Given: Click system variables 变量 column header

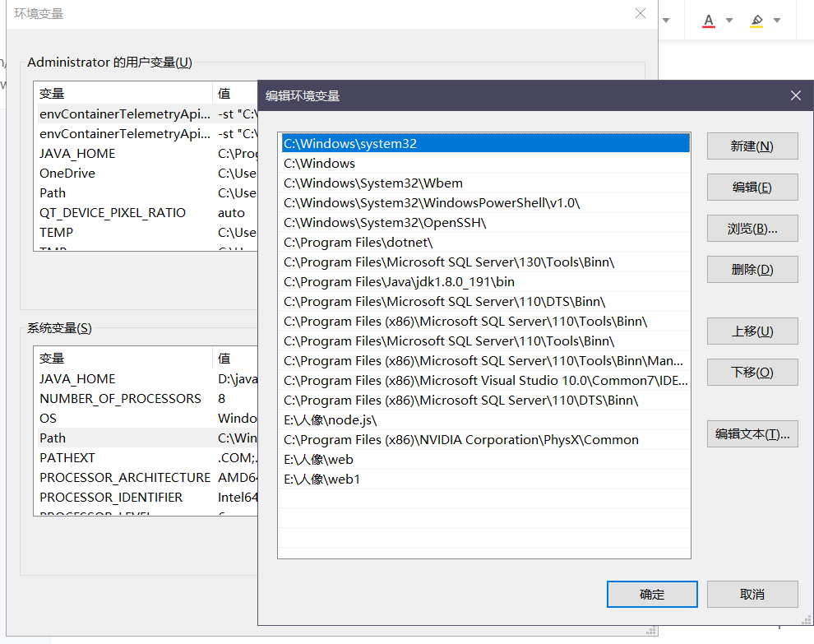Looking at the screenshot, I should click(x=123, y=359).
